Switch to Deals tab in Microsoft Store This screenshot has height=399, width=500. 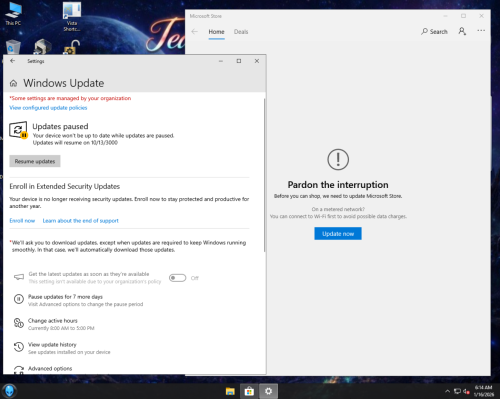[241, 32]
